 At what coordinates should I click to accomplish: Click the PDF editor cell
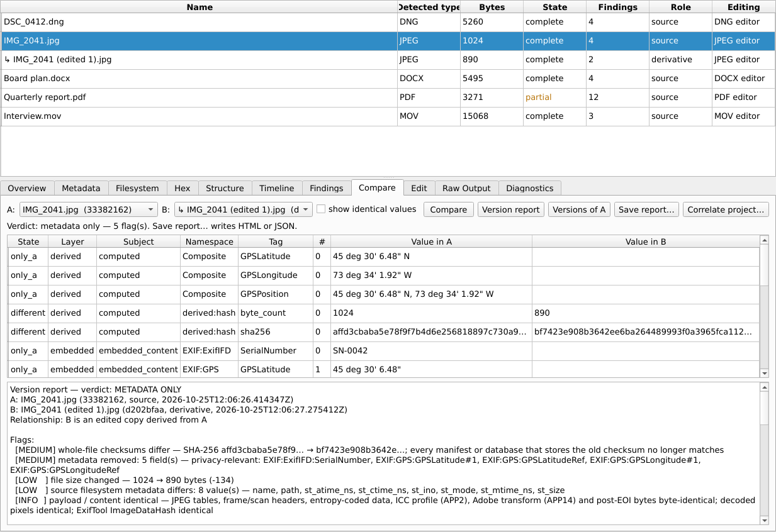(743, 97)
